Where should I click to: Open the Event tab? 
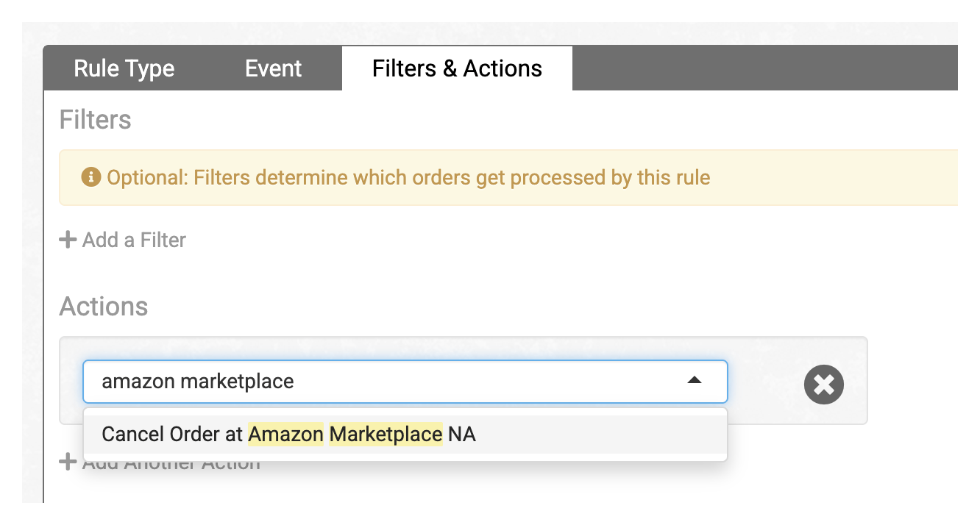273,68
